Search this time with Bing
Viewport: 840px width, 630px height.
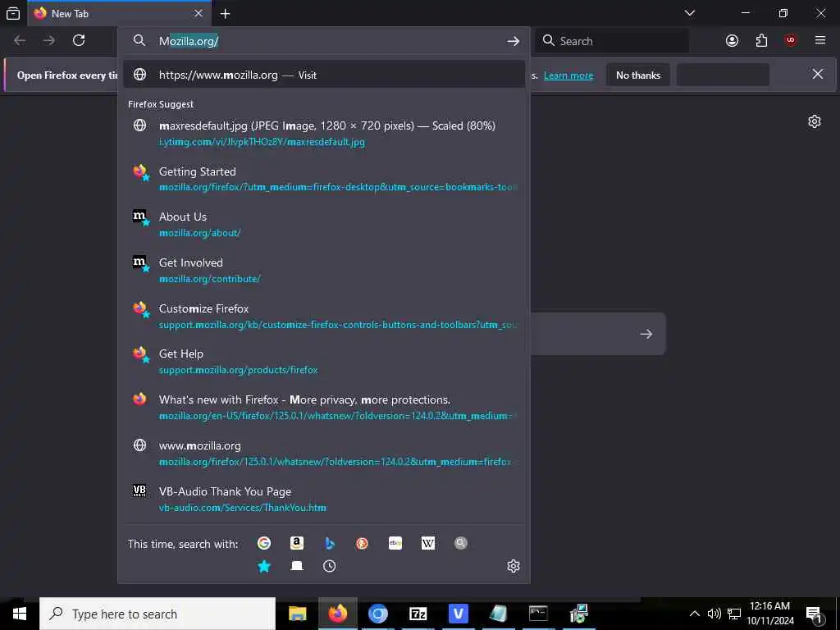coord(330,543)
